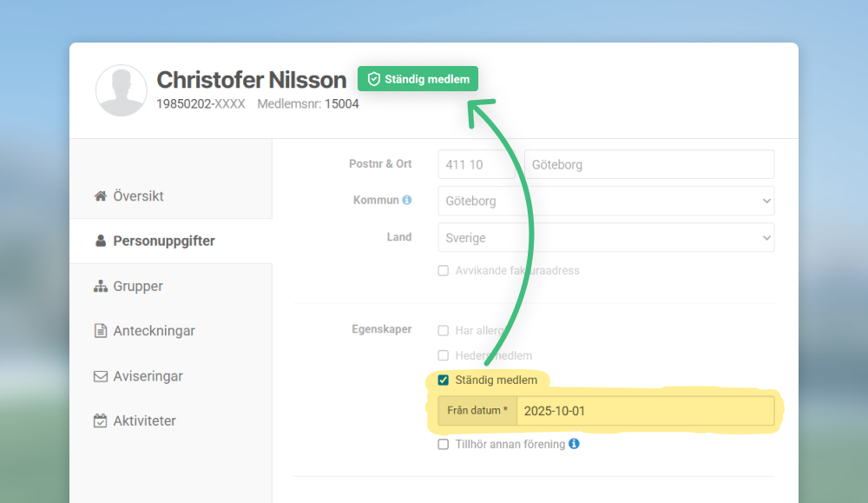The height and width of the screenshot is (503, 868).
Task: Click the house icon beside Översikt
Action: click(x=101, y=196)
